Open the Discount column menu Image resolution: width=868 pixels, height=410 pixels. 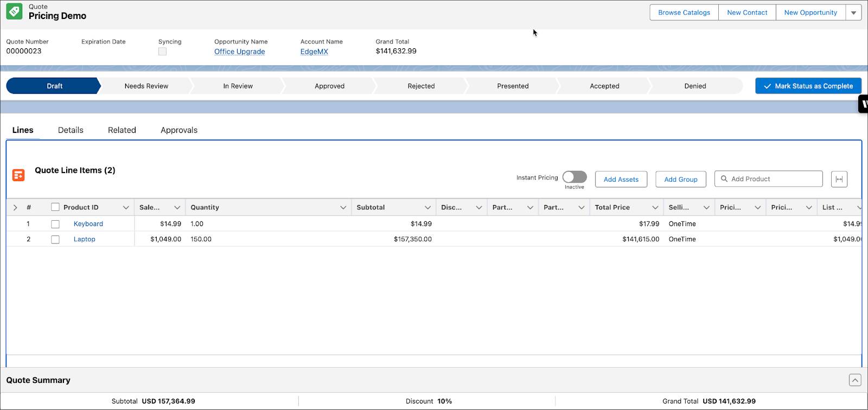(479, 207)
